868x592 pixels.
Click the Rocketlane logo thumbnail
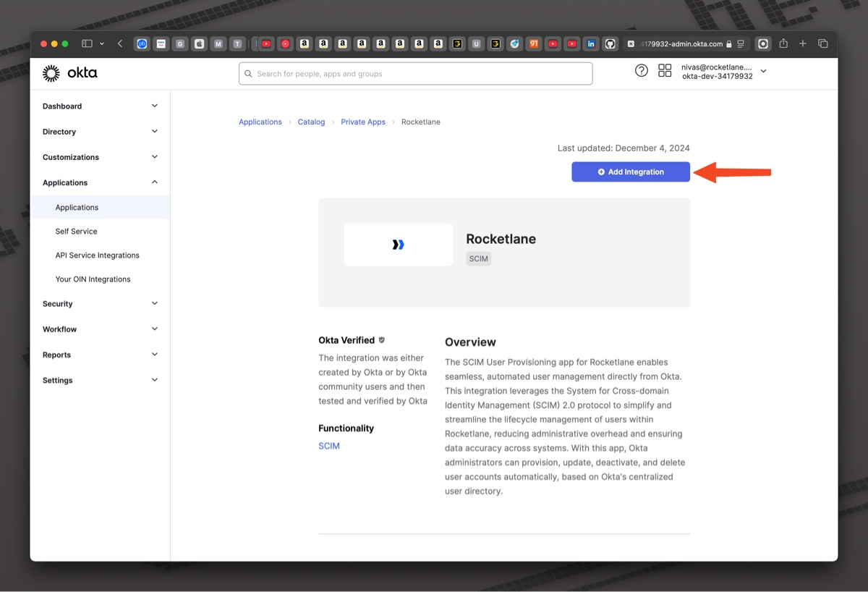coord(399,245)
